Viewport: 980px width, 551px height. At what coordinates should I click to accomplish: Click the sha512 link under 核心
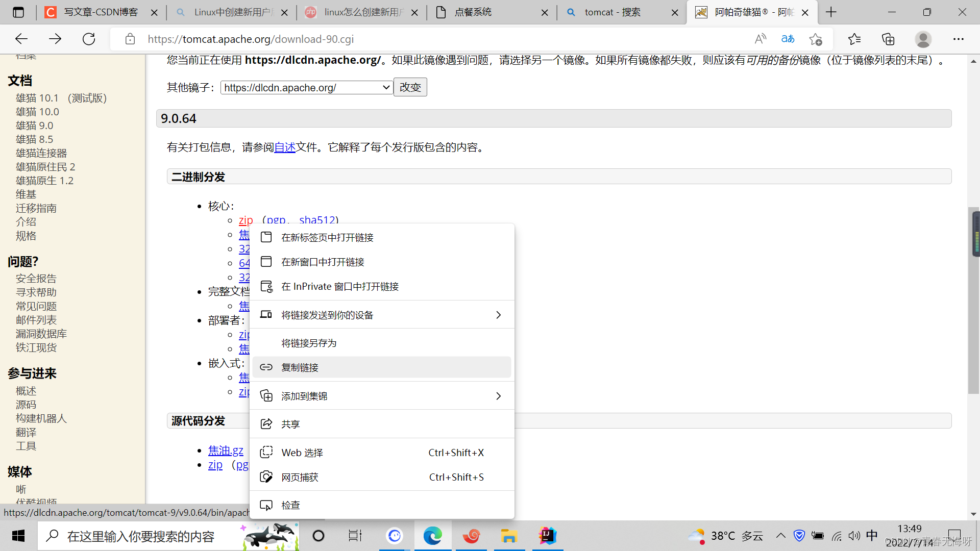click(x=317, y=220)
